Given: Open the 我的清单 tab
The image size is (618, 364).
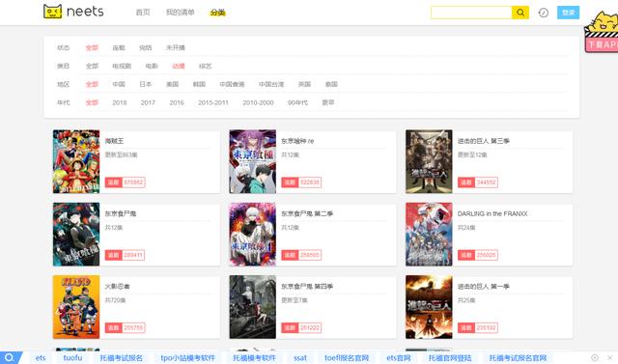Looking at the screenshot, I should 181,13.
